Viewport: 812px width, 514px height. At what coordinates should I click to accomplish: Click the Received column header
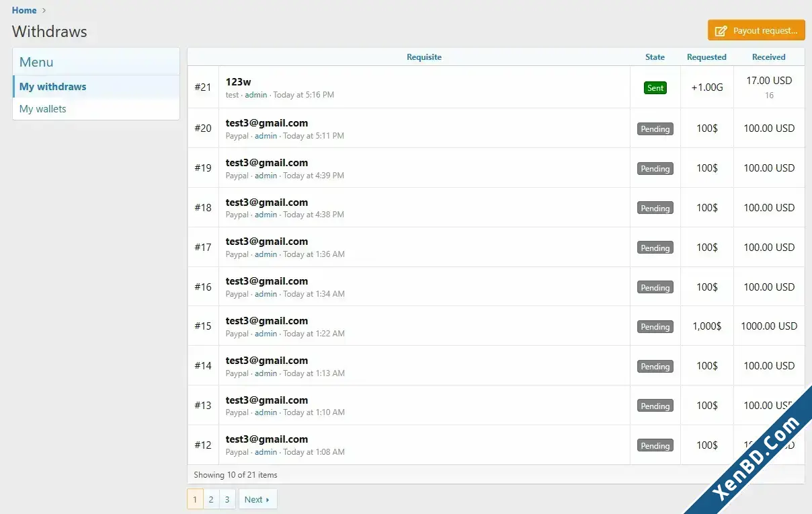coord(769,57)
